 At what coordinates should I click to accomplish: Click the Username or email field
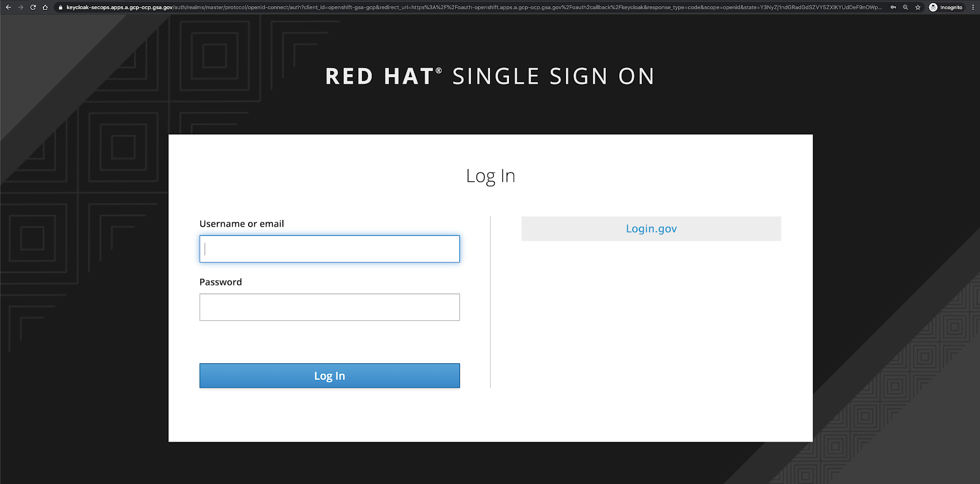click(330, 249)
